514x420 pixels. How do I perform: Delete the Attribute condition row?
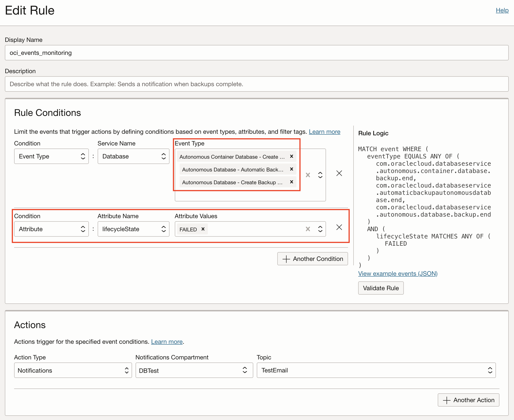339,227
